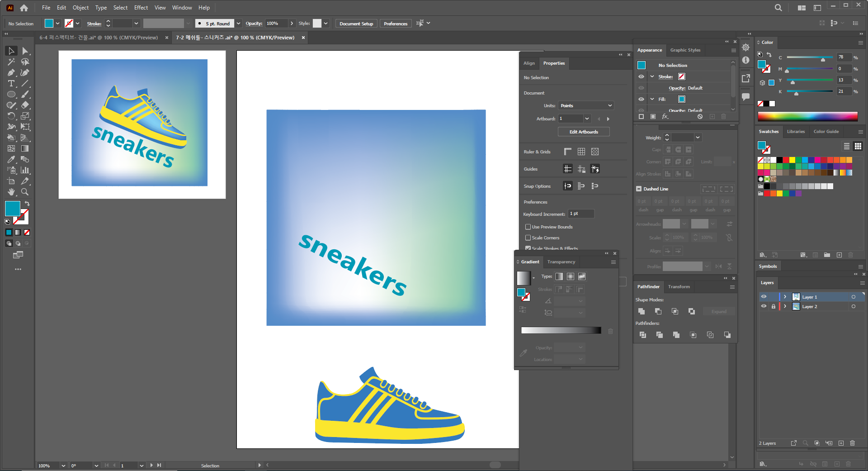The height and width of the screenshot is (471, 868).
Task: Open the search icon in title bar
Action: (x=778, y=8)
